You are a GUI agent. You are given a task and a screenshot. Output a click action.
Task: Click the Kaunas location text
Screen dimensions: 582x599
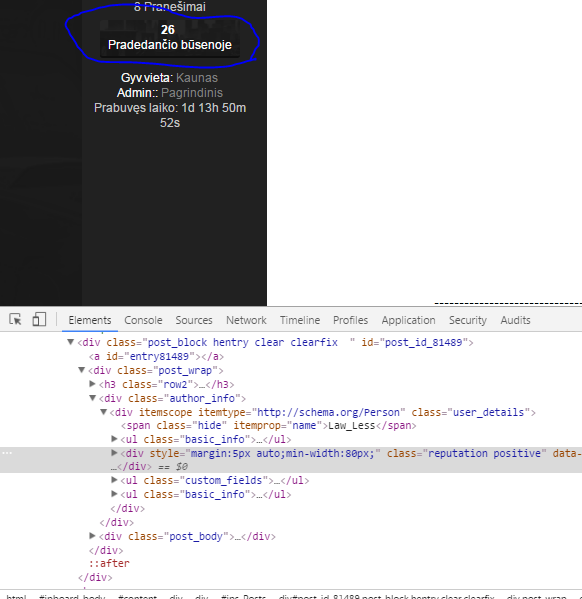tap(197, 78)
